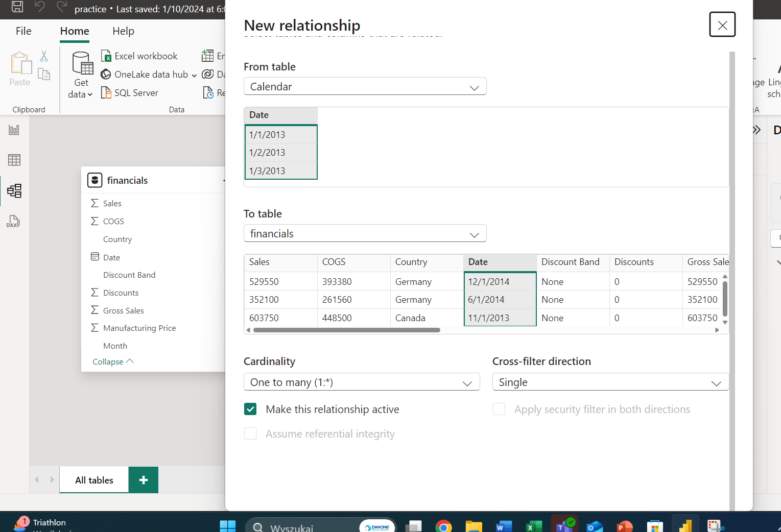
Task: Switch to the Home ribbon tab
Action: 75,31
